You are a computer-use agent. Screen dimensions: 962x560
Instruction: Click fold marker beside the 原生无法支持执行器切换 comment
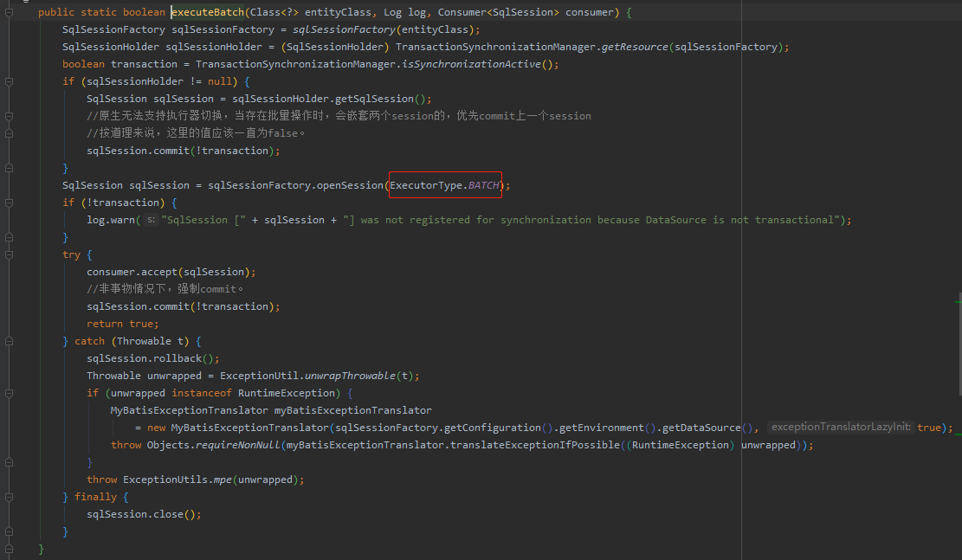(x=9, y=116)
